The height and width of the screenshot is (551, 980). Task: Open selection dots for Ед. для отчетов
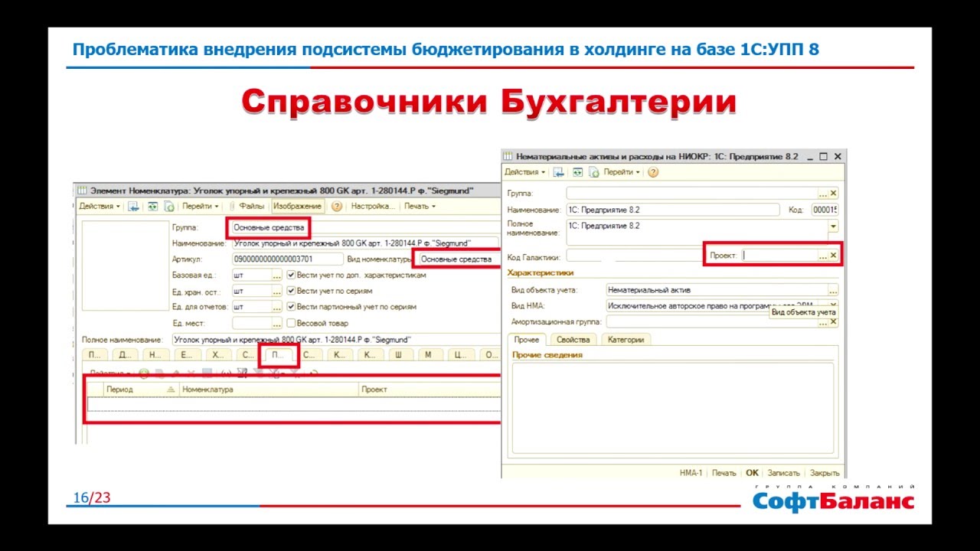pos(277,307)
